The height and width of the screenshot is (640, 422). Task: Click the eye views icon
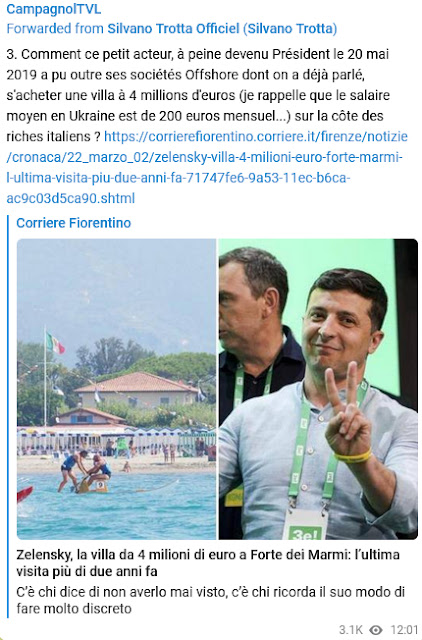coord(375,630)
